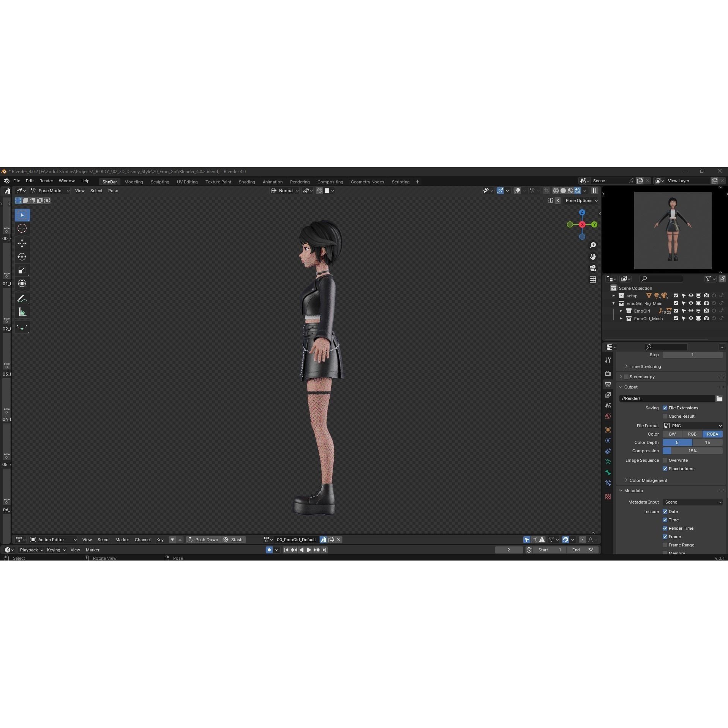
Task: Open the Output Properties tab
Action: pyautogui.click(x=608, y=384)
